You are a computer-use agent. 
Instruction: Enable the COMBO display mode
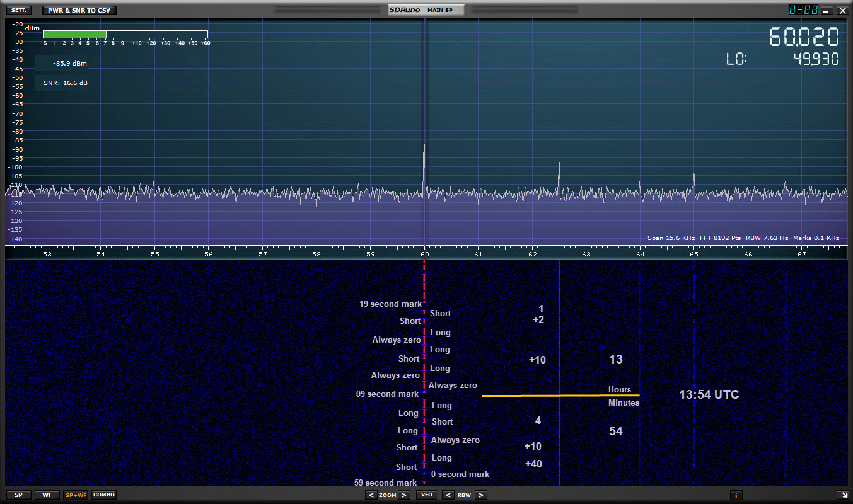coord(104,495)
